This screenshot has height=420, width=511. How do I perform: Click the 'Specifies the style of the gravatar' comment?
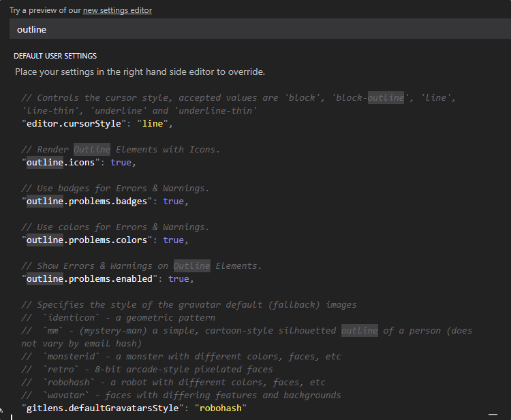(189, 305)
